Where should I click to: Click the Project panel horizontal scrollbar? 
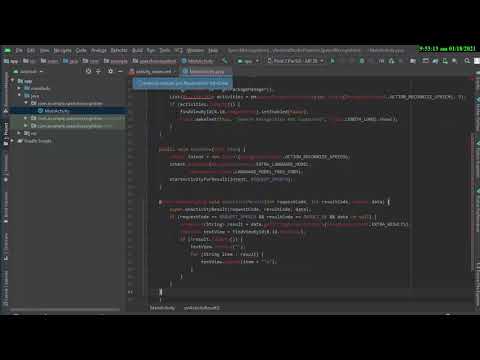[x=65, y=310]
